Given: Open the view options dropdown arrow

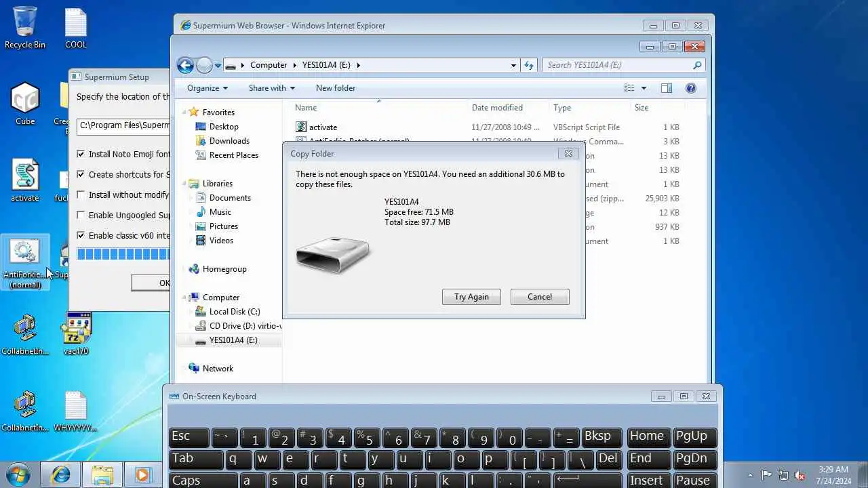Looking at the screenshot, I should coord(644,88).
